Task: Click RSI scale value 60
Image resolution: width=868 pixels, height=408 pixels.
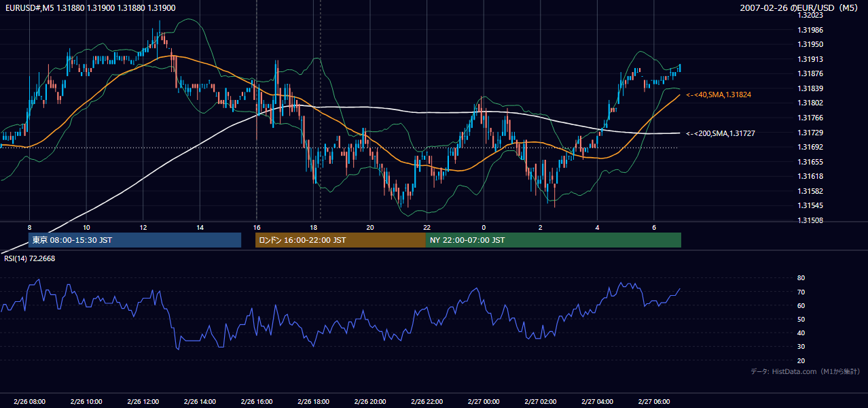Action: [x=801, y=305]
